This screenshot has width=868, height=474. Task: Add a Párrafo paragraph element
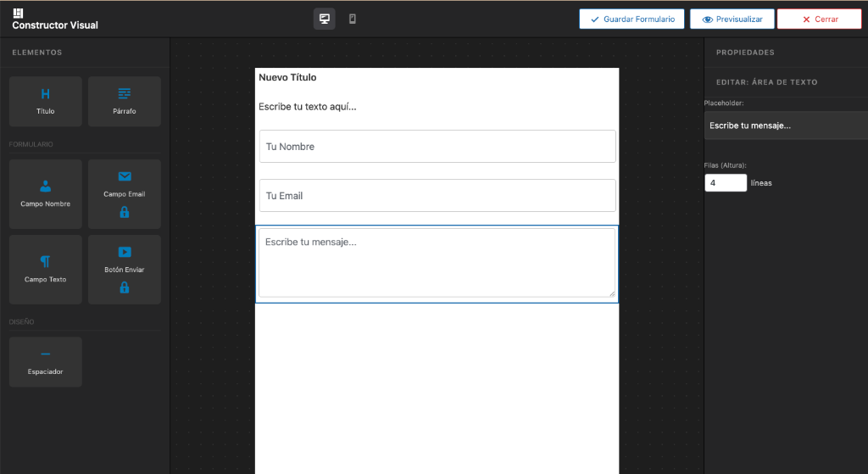click(125, 102)
